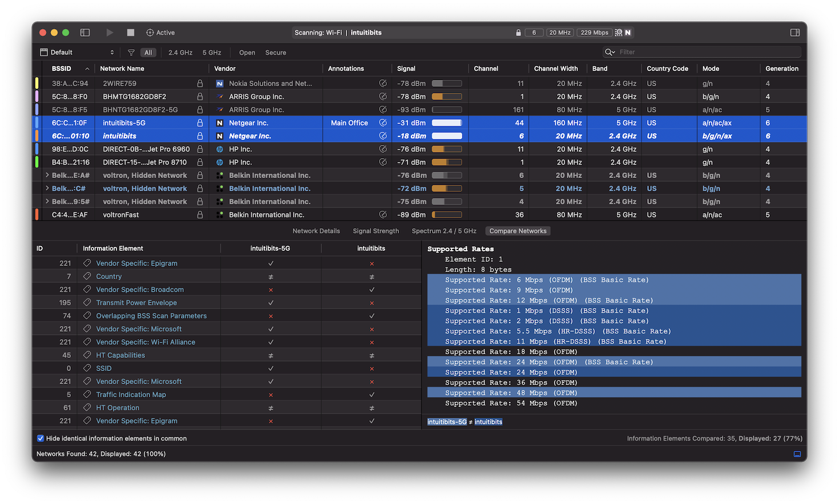Viewport: 839px width, 504px height.
Task: Click the HP vendor logo for DIRECT-0B Jet Pro 6960
Action: [x=220, y=149]
